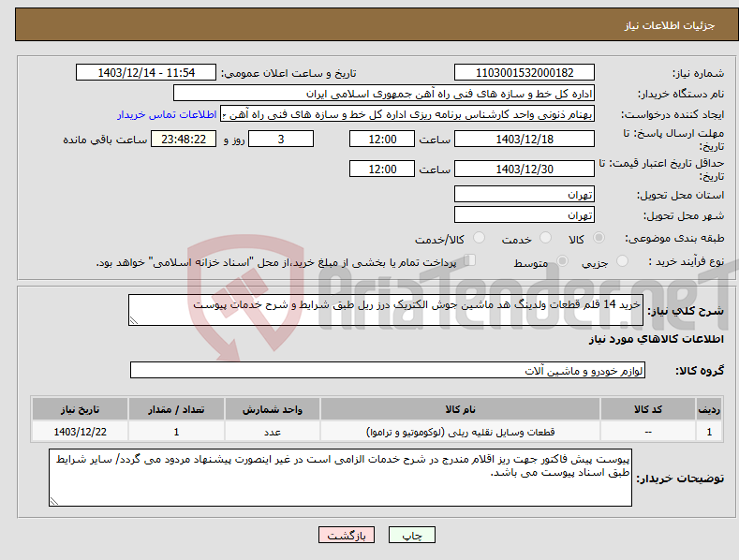Click remaining days field showing 3
Image resolution: width=739 pixels, height=560 pixels.
click(x=281, y=139)
